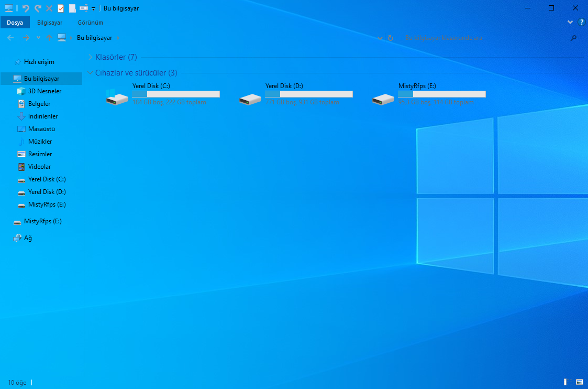Expand chevron after Bu bilgisayar in address bar
588x389 pixels.
tap(118, 38)
